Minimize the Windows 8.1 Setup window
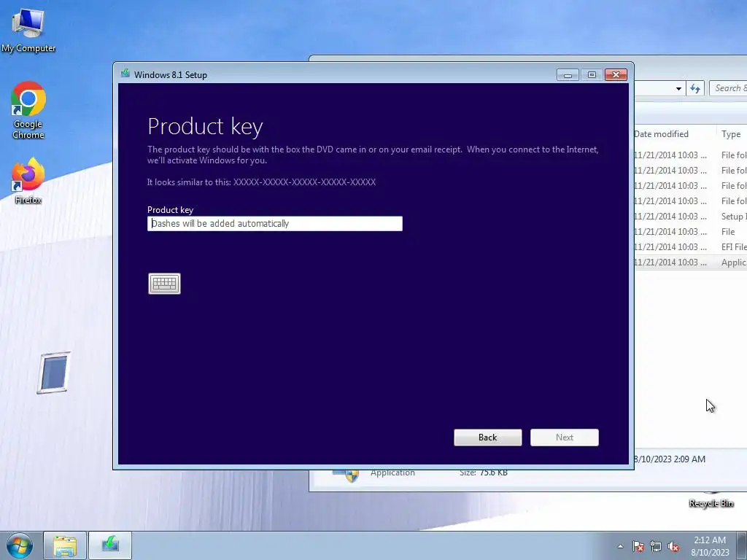 (568, 75)
